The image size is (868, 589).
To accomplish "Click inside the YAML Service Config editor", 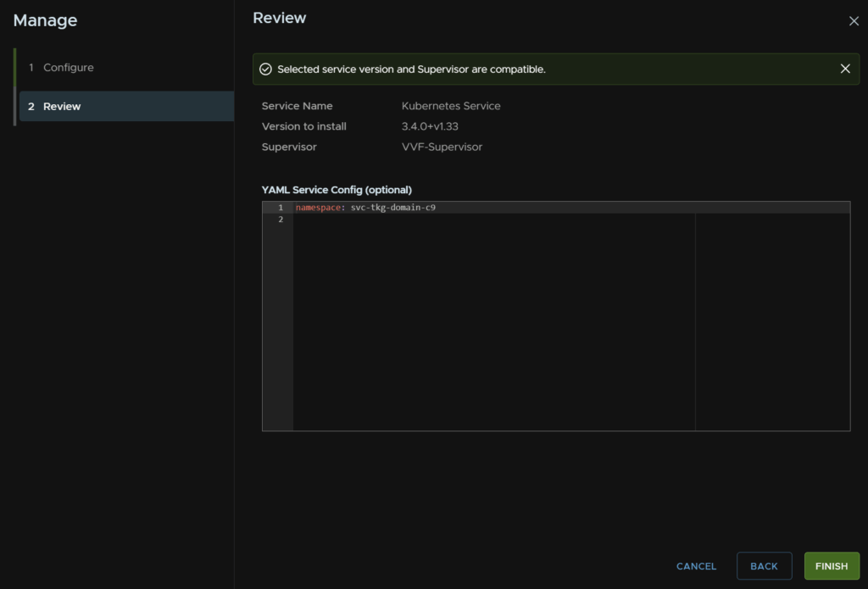I will point(556,316).
